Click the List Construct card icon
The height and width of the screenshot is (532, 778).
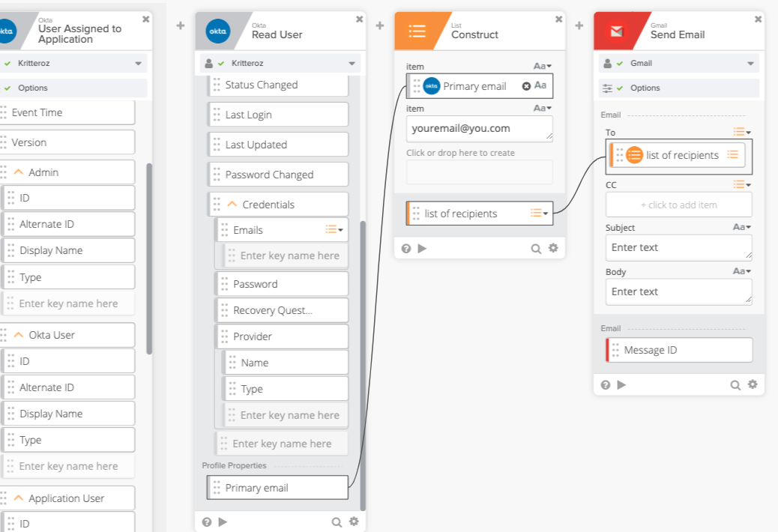417,31
